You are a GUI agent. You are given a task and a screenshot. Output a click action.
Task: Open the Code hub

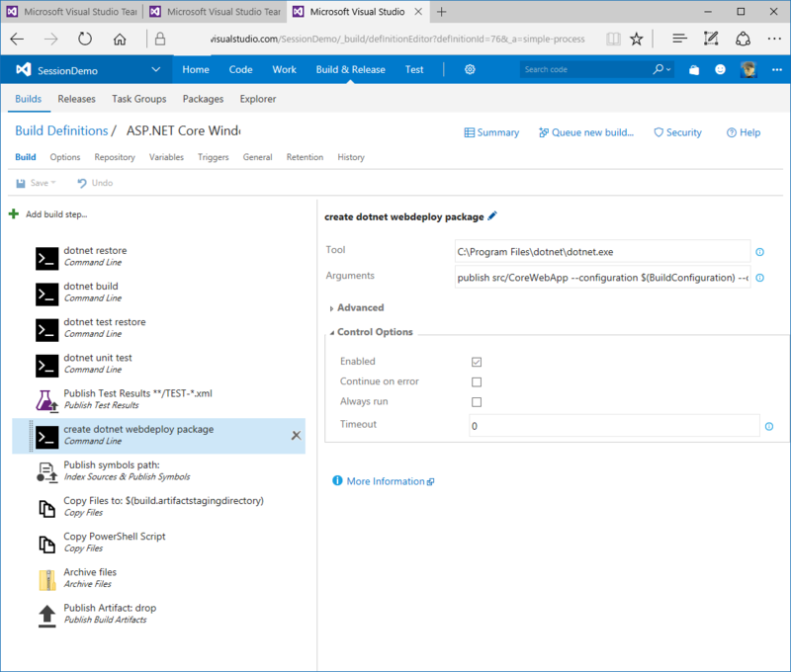tap(240, 69)
